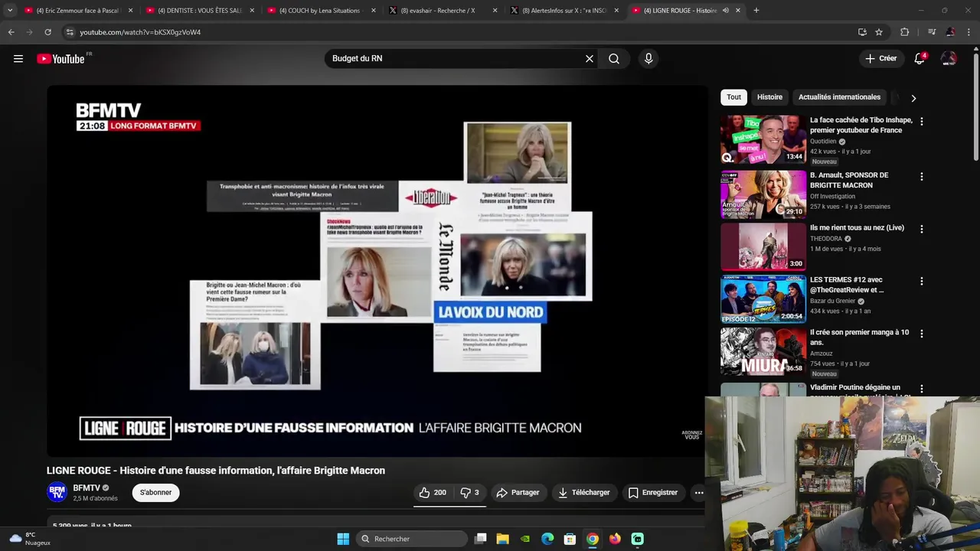Open the YouTube hamburger guide menu
This screenshot has width=980, height=551.
click(18, 59)
